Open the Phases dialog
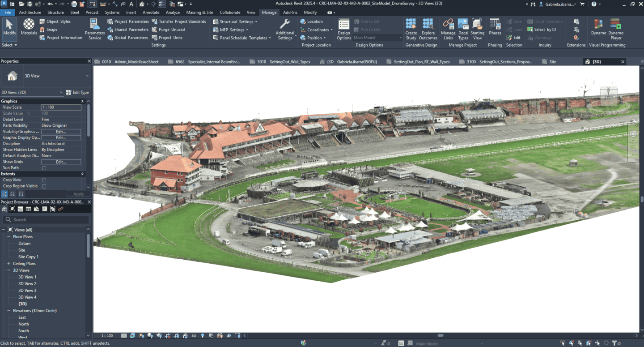The height and width of the screenshot is (347, 644). click(x=495, y=27)
